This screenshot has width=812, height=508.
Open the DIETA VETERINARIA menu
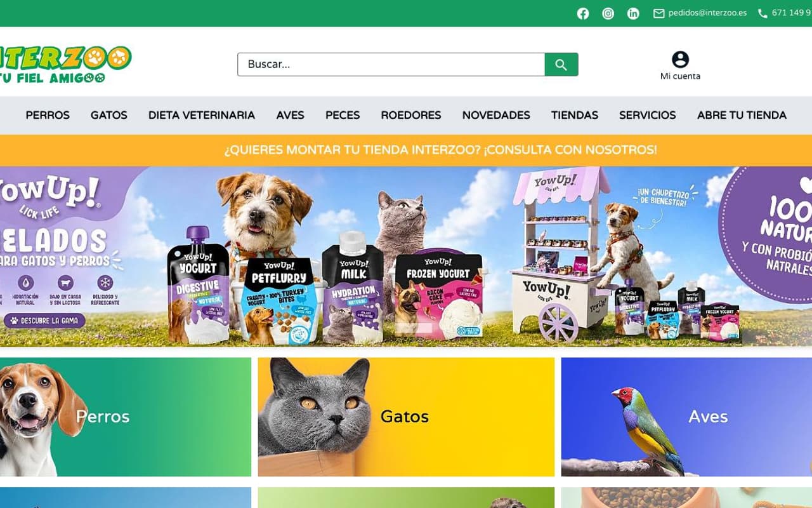(202, 115)
